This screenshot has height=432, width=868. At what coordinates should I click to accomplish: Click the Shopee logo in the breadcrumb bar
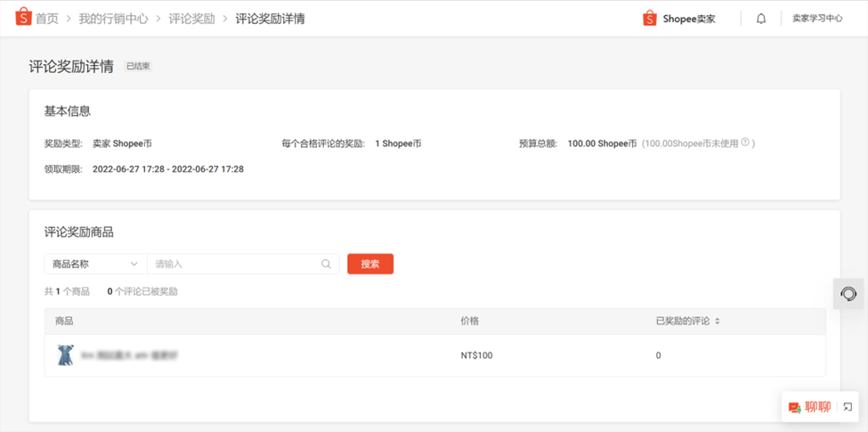22,18
